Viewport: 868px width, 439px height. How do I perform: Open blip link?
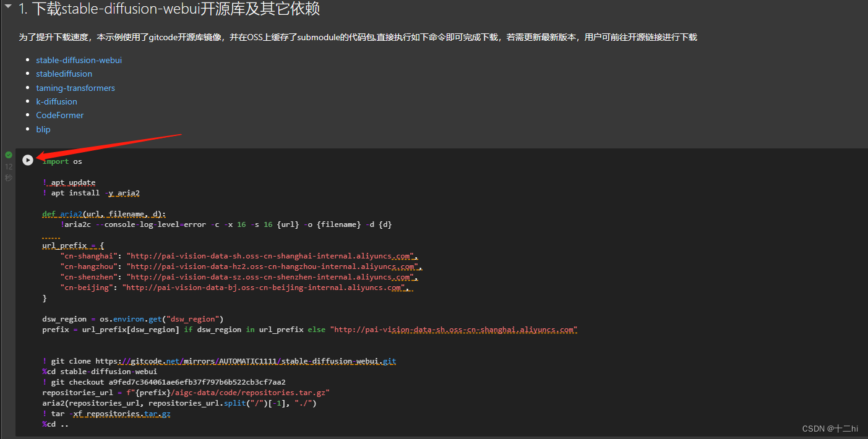coord(43,129)
